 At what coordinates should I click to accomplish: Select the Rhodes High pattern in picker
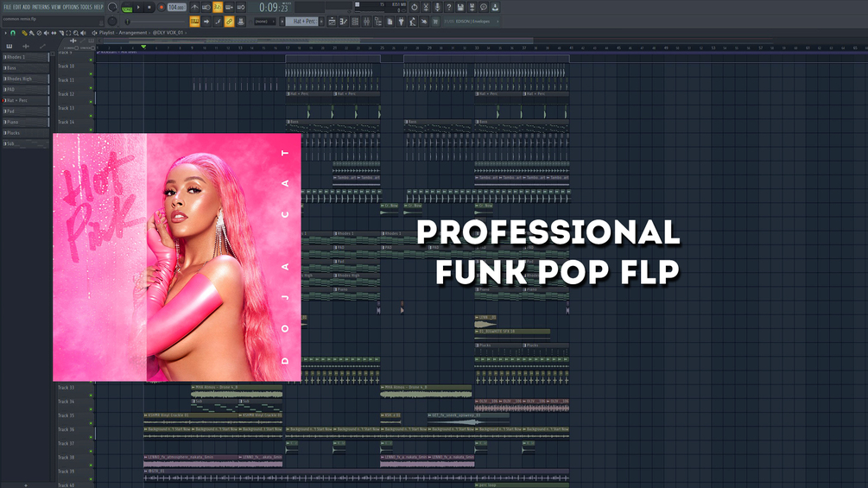point(26,79)
